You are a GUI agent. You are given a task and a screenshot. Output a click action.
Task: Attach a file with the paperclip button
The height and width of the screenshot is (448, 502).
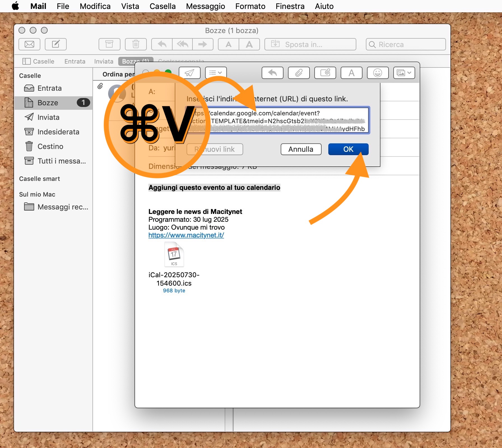click(x=299, y=73)
